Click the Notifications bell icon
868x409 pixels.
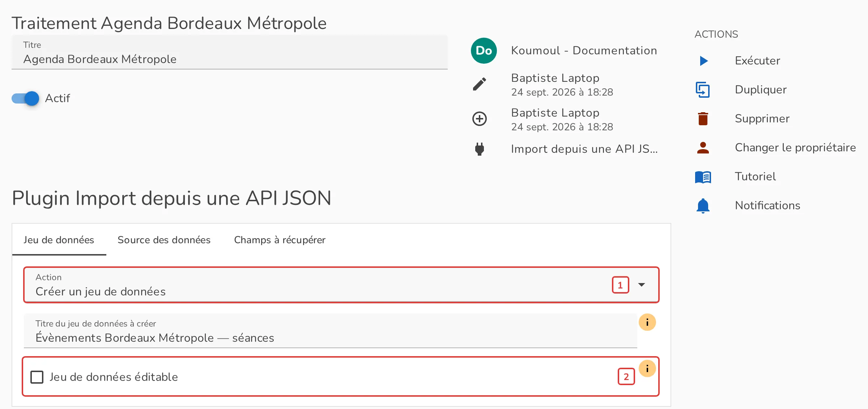[703, 206]
